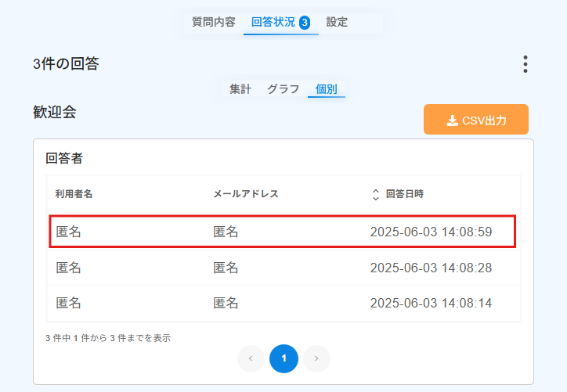
Task: Open the 設定 tab
Action: 337,22
